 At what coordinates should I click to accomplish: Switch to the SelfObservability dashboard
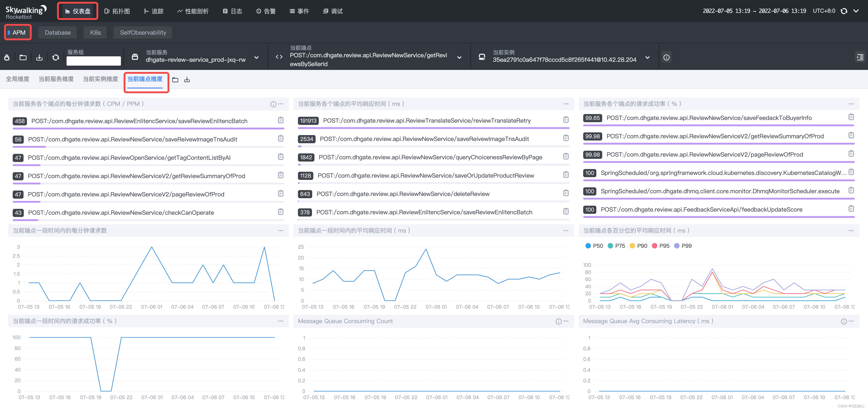(x=143, y=33)
